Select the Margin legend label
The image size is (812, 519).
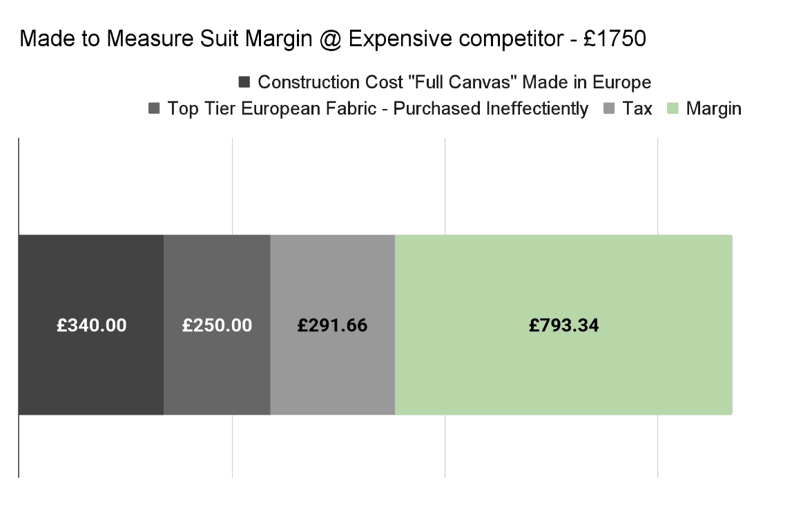coord(714,108)
